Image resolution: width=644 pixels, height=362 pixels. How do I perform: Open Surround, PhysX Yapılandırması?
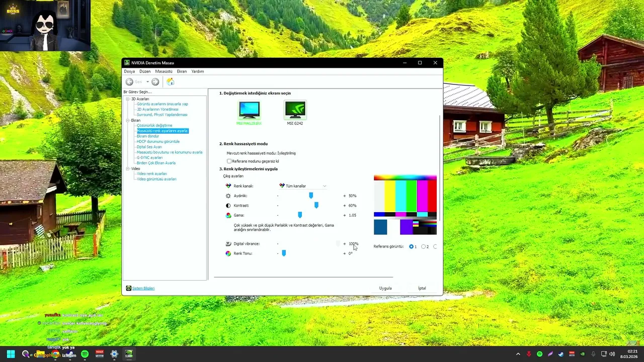point(162,115)
